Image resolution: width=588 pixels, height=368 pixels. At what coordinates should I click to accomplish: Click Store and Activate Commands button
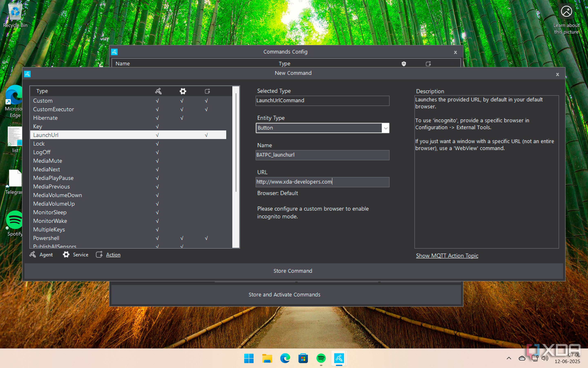(x=286, y=294)
